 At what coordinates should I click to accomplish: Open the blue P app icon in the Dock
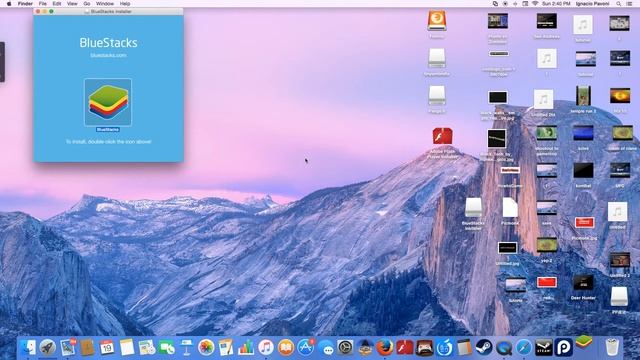564,347
